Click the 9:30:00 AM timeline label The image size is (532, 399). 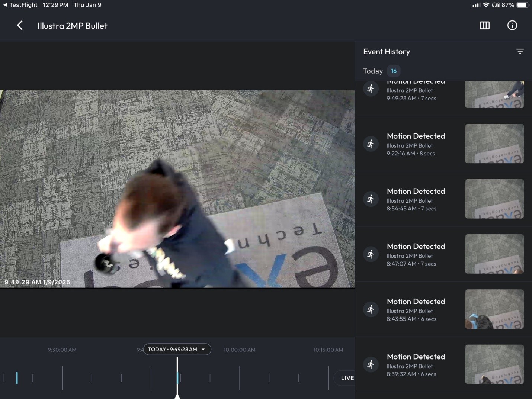[62, 350]
